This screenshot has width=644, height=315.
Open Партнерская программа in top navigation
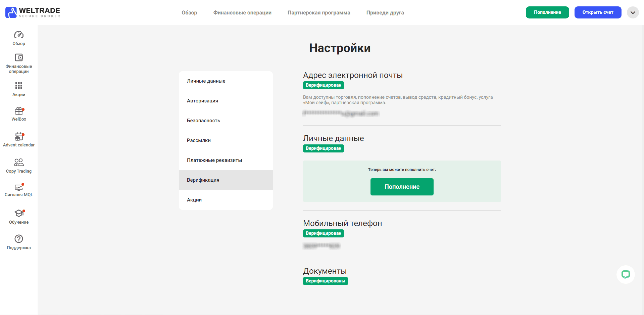319,13
